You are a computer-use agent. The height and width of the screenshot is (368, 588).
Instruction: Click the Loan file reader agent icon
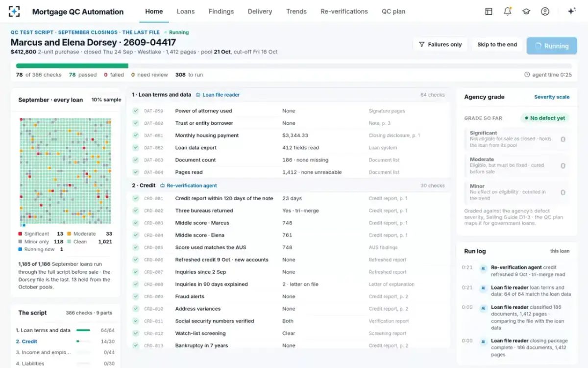click(198, 95)
